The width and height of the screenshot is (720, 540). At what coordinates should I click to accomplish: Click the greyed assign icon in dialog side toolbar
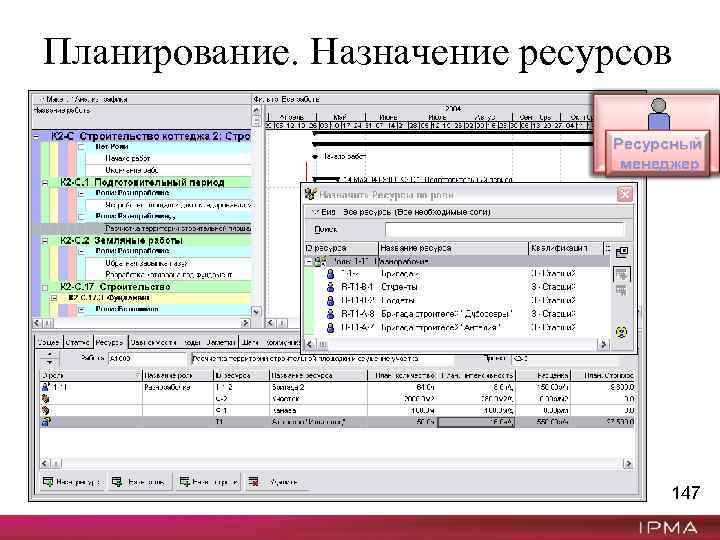tap(622, 291)
